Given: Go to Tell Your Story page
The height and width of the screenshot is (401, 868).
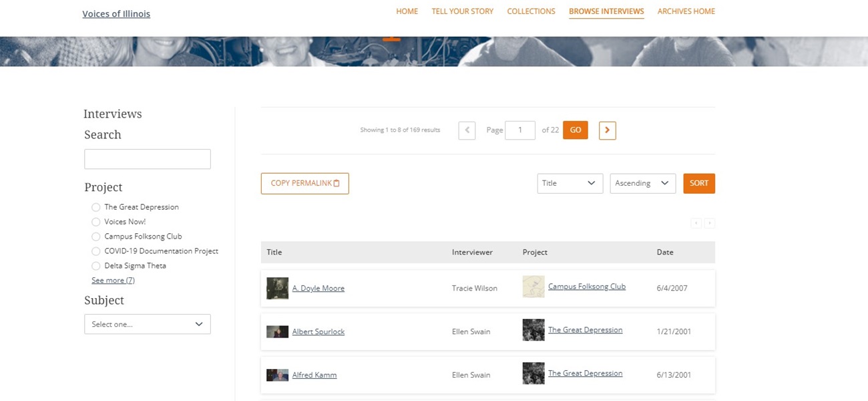Looking at the screenshot, I should click(x=462, y=11).
